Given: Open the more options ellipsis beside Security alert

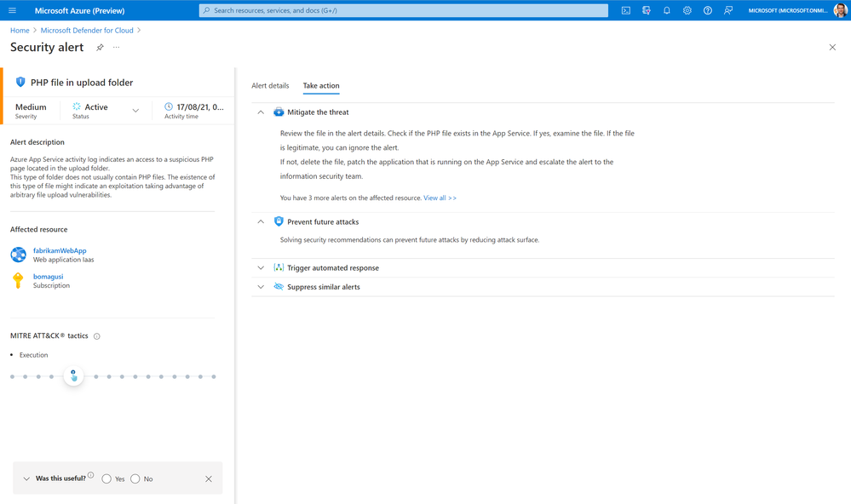Looking at the screenshot, I should tap(116, 47).
